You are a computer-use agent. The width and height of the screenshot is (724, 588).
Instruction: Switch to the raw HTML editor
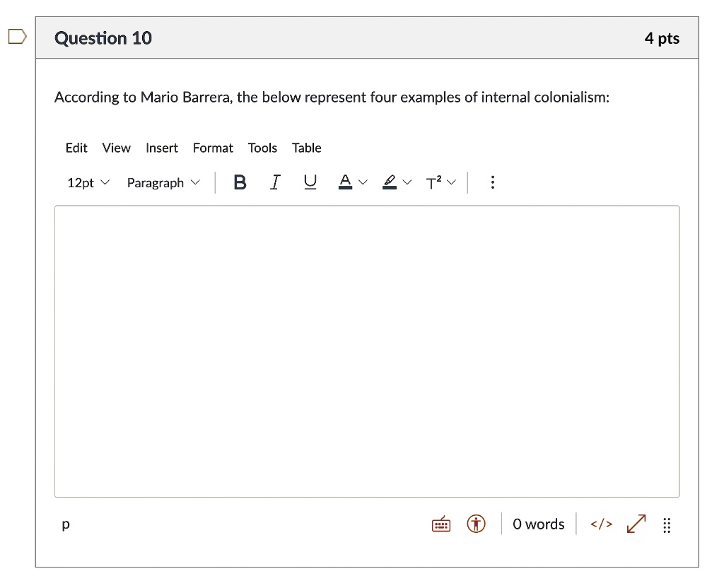pyautogui.click(x=600, y=524)
